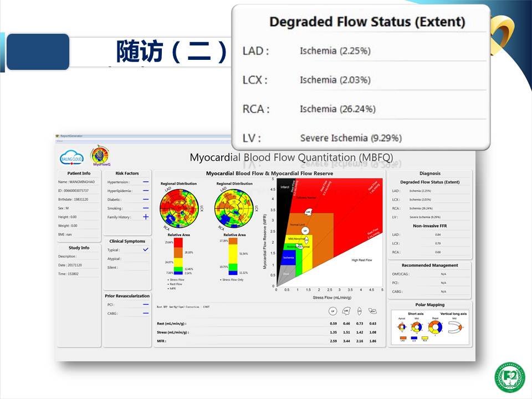532x399 pixels.
Task: Click the LCX MFR value 2.16
Action: (x=360, y=341)
